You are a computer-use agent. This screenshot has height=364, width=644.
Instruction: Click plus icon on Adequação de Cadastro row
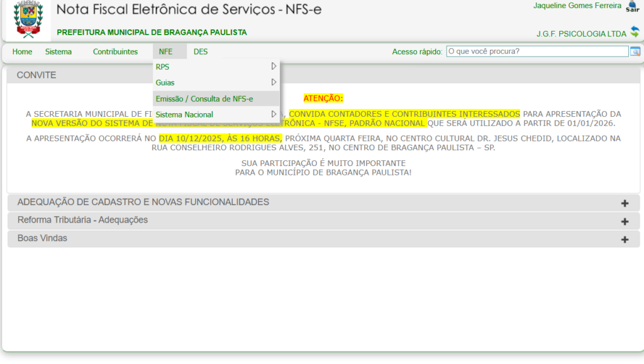click(x=625, y=203)
